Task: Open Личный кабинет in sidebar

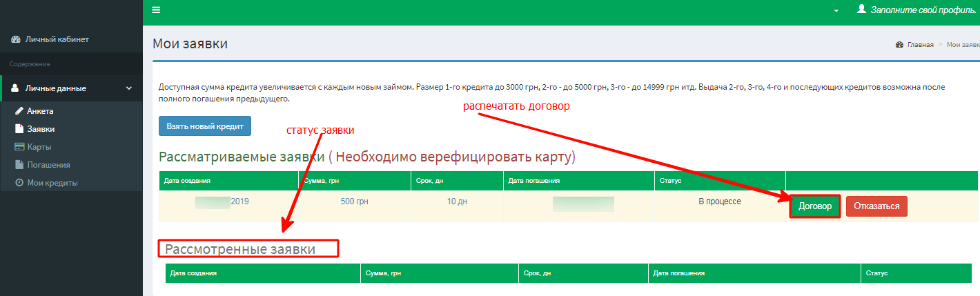Action: click(x=57, y=39)
